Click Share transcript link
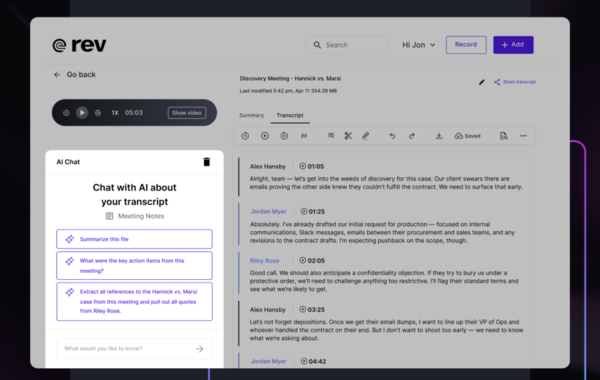 click(x=515, y=82)
